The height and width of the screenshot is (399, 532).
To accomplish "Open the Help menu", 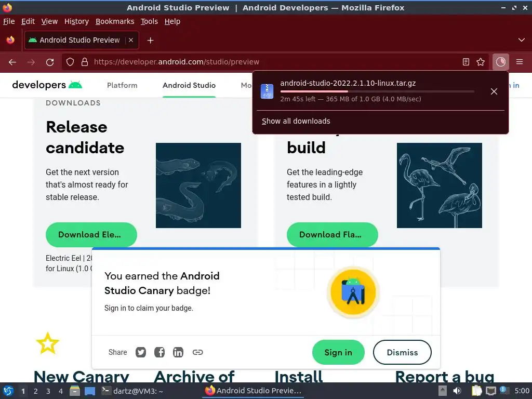I will 172,21.
